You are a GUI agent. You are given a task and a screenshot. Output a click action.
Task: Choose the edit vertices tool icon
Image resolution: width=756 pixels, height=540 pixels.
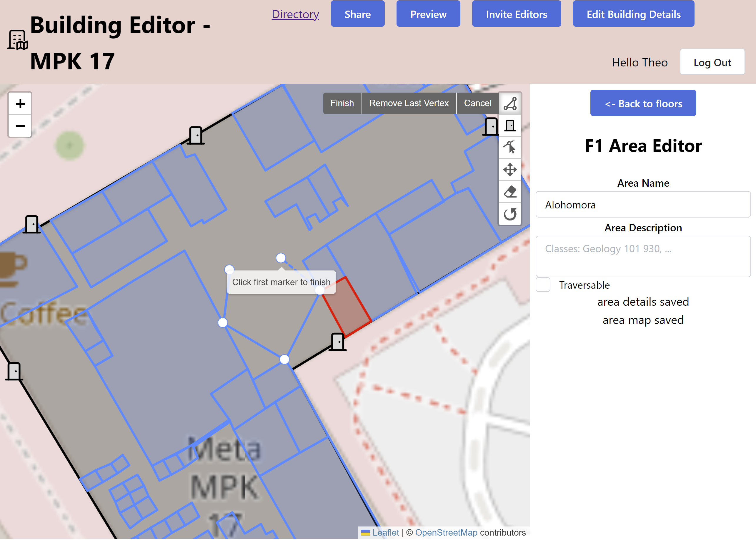pyautogui.click(x=510, y=147)
